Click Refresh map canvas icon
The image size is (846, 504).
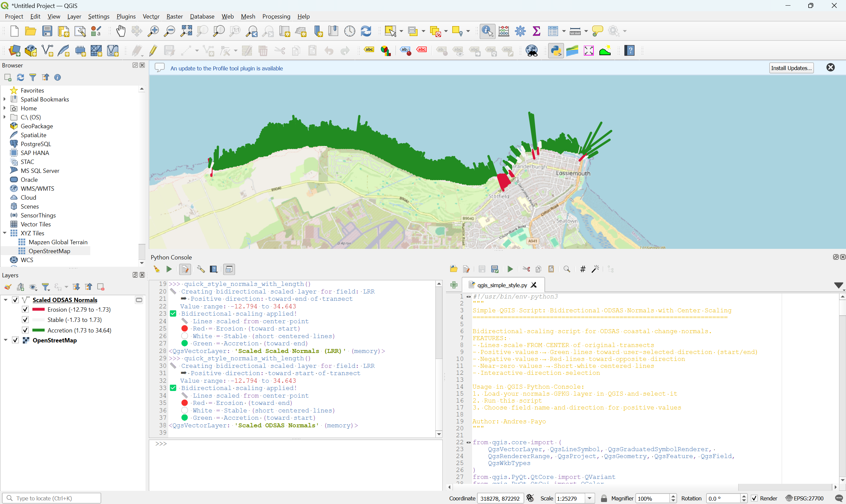pos(366,31)
